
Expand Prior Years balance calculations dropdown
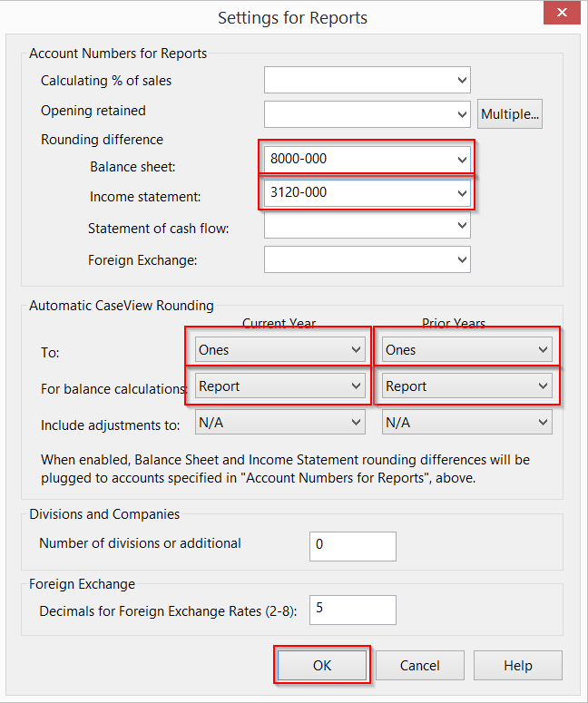click(466, 386)
